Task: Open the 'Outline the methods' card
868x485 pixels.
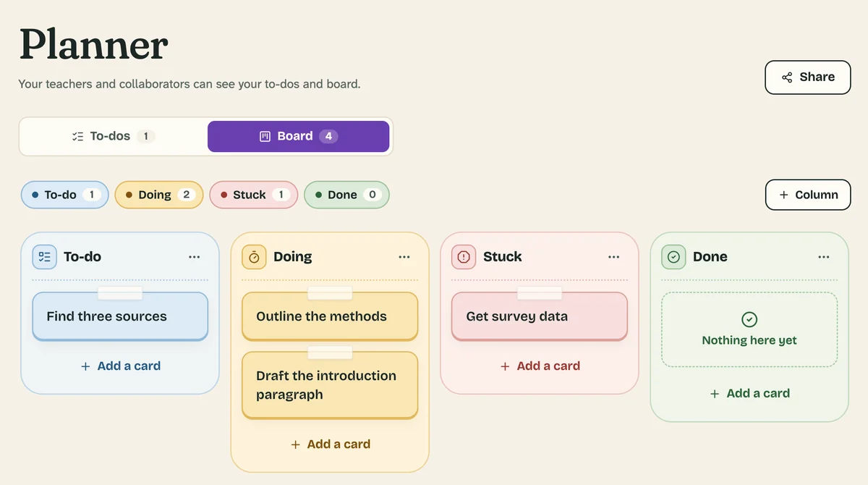Action: [330, 316]
